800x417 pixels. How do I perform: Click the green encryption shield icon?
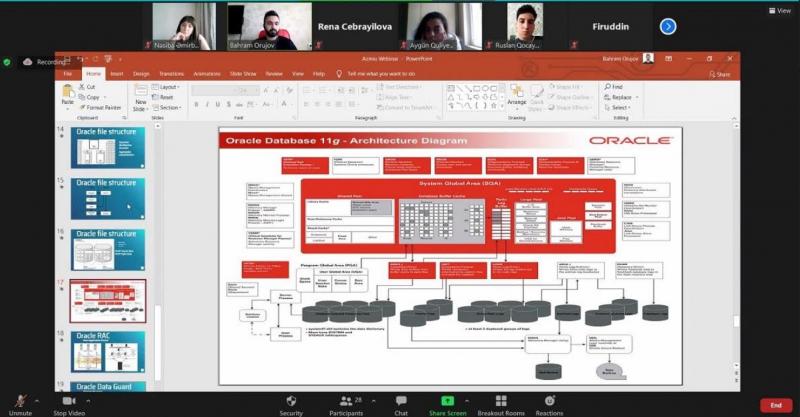[x=7, y=62]
